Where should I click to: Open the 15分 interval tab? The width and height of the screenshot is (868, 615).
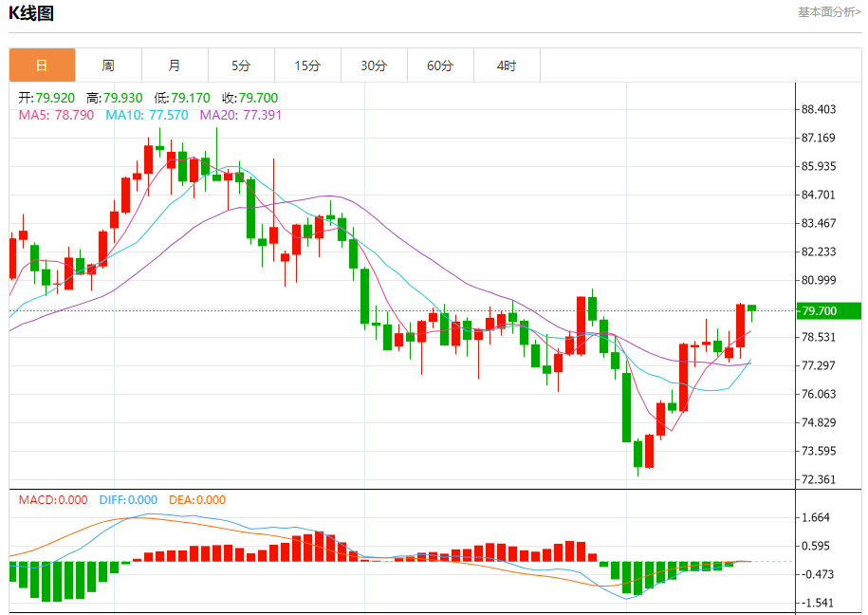pyautogui.click(x=307, y=65)
